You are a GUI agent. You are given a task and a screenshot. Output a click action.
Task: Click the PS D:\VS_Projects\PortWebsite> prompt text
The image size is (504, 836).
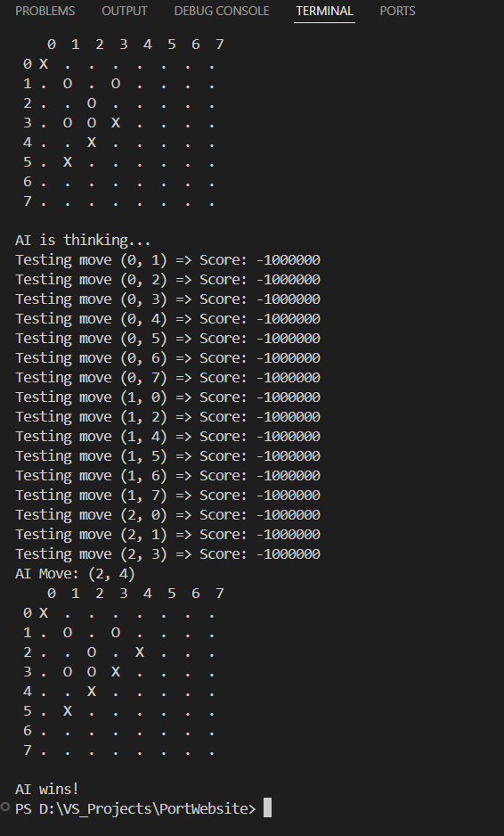click(135, 808)
